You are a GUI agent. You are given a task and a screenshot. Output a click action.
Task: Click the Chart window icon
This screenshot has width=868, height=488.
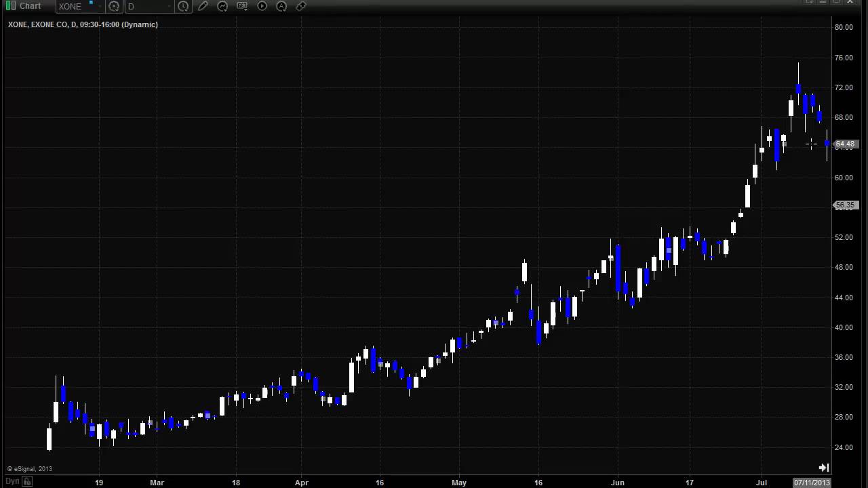(10, 6)
